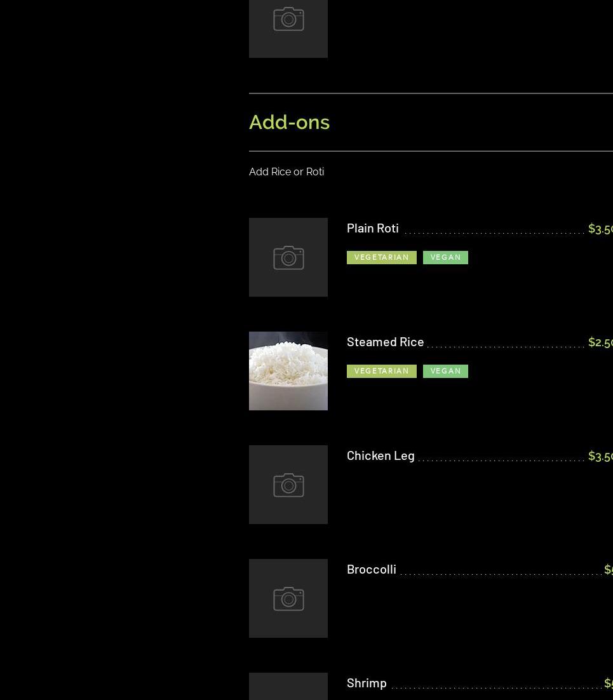
Task: Select the Steamed Rice item name
Action: pyautogui.click(x=386, y=342)
